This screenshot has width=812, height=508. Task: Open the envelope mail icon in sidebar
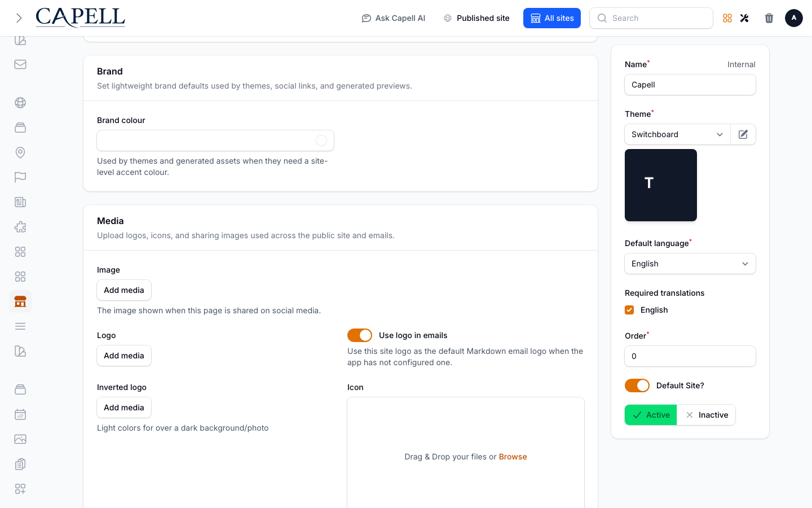click(20, 64)
